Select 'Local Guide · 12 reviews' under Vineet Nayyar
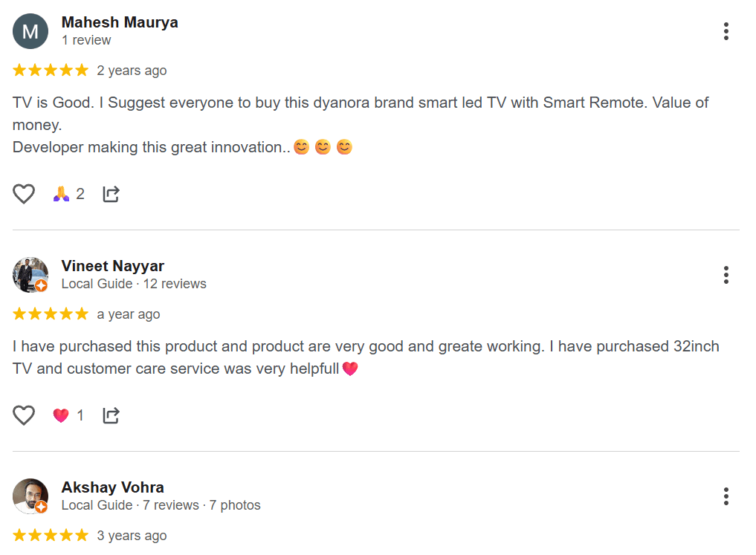756x555 pixels. 132,284
